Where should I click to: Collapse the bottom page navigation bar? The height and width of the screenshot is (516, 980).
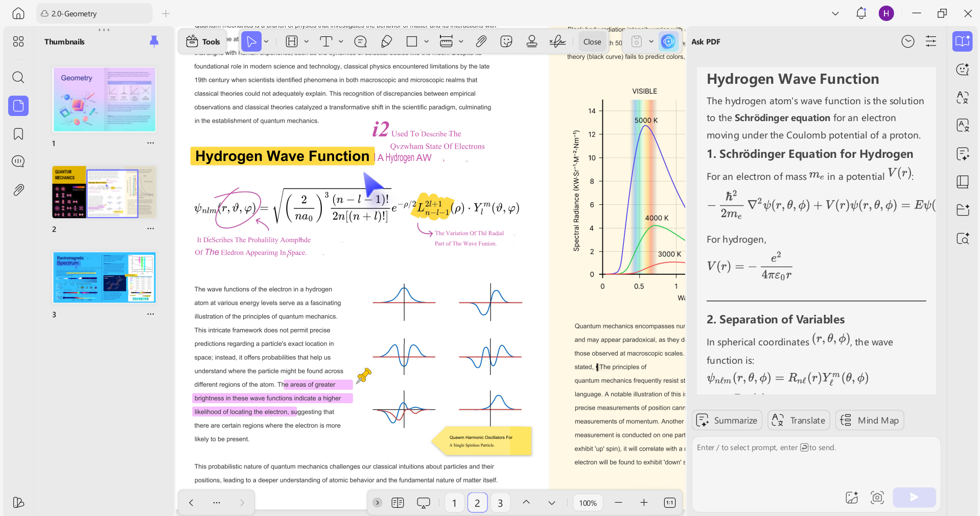coord(378,503)
